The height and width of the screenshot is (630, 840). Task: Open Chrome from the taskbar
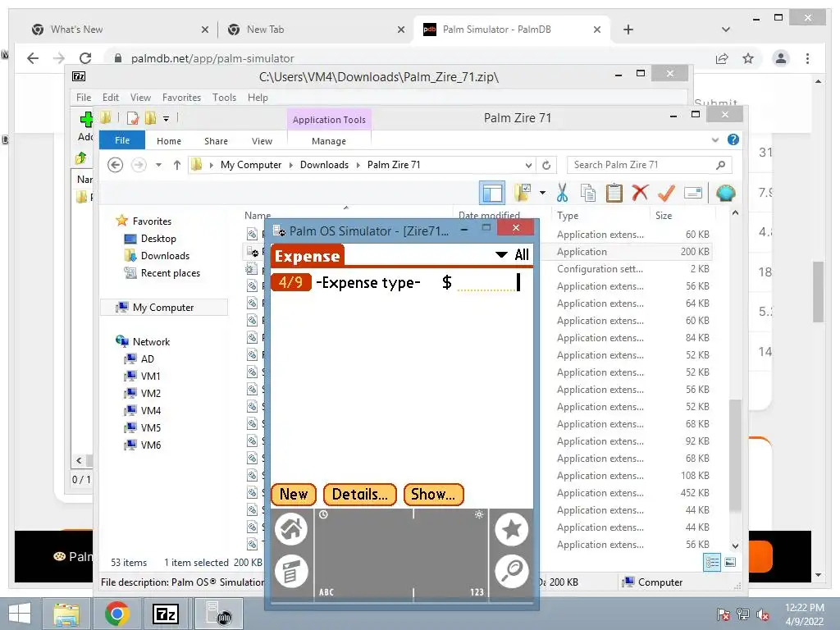point(117,614)
